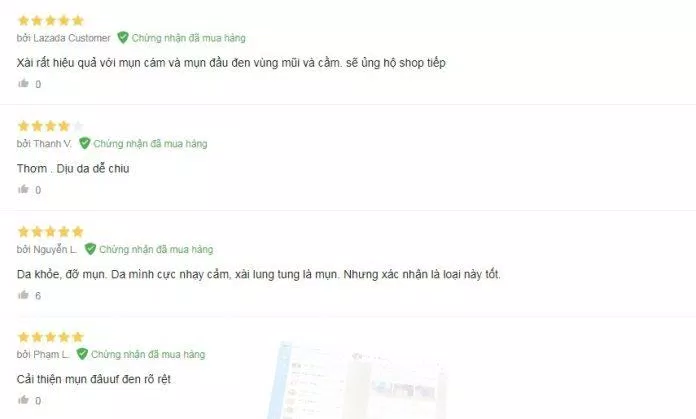Open reviewer name 'bởi Lazada Customer'
The image size is (696, 419).
click(63, 38)
